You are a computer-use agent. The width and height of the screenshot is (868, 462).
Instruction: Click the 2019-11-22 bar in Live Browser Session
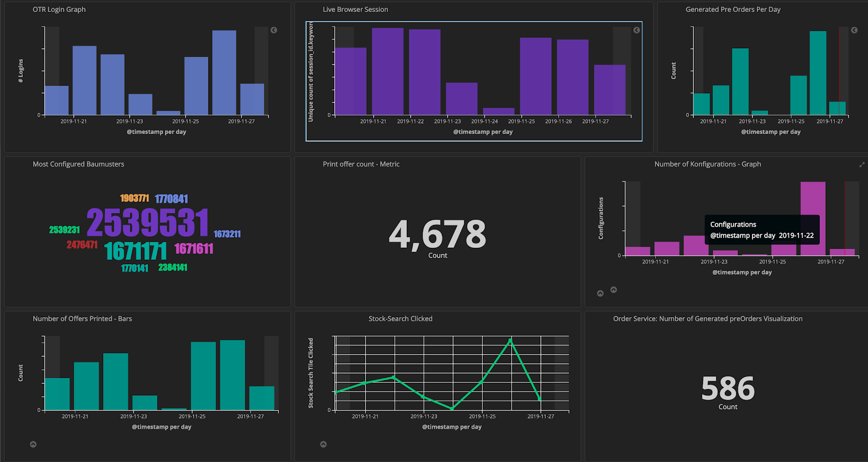tap(425, 72)
